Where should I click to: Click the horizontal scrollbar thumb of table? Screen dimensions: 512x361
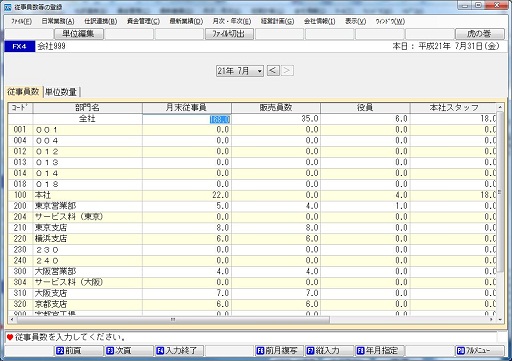173,320
